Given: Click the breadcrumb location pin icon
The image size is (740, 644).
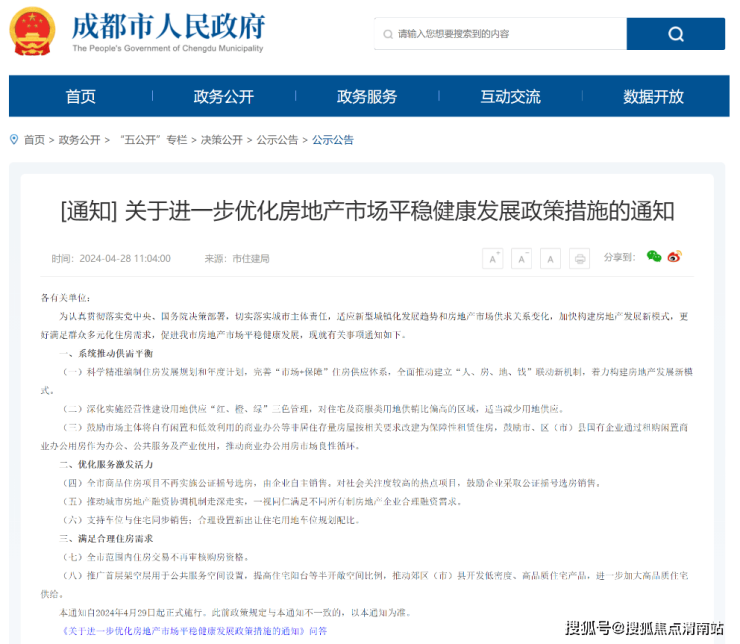Looking at the screenshot, I should [14, 139].
